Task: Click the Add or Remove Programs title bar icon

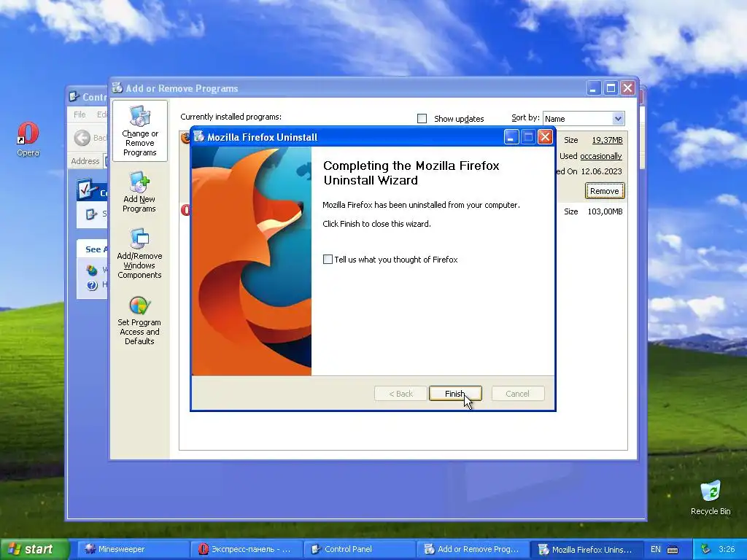Action: click(117, 87)
